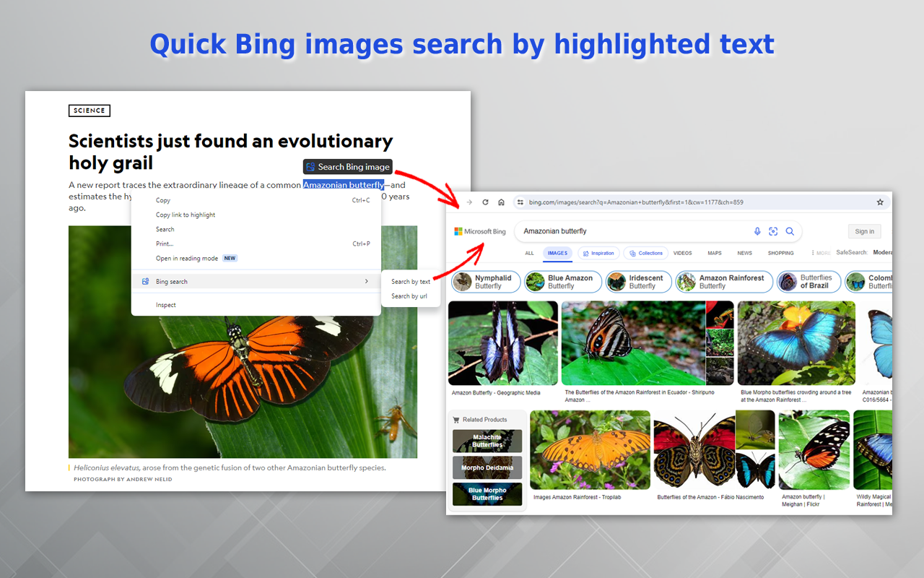Open Morpho Deidamia related product
This screenshot has width=924, height=578.
click(x=487, y=467)
